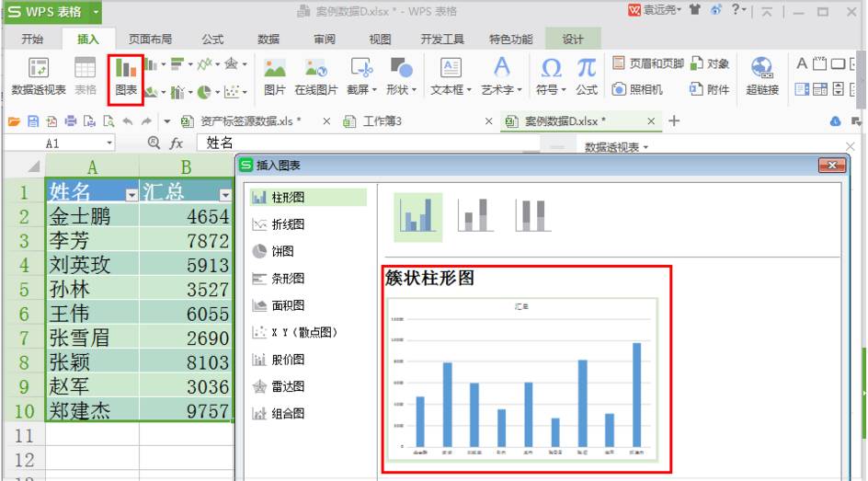Open the skin shirt icon in title bar
The width and height of the screenshot is (868, 481).
tap(695, 9)
